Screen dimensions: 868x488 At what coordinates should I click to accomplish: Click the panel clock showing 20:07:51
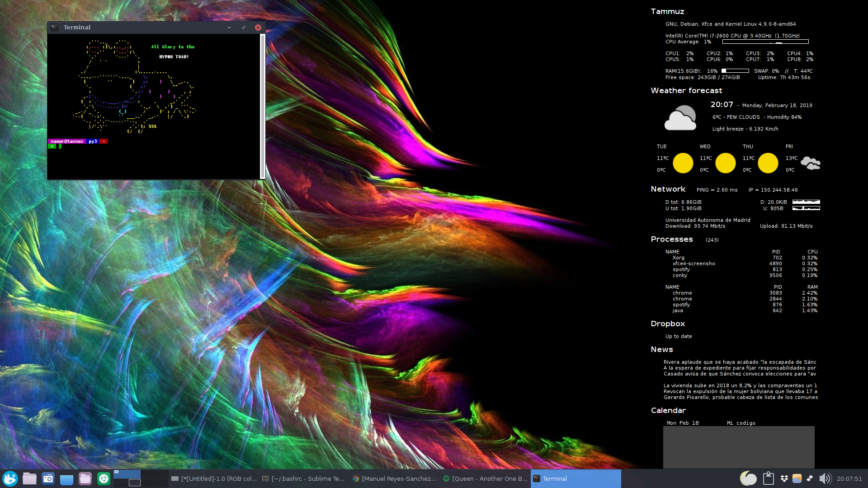[849, 479]
